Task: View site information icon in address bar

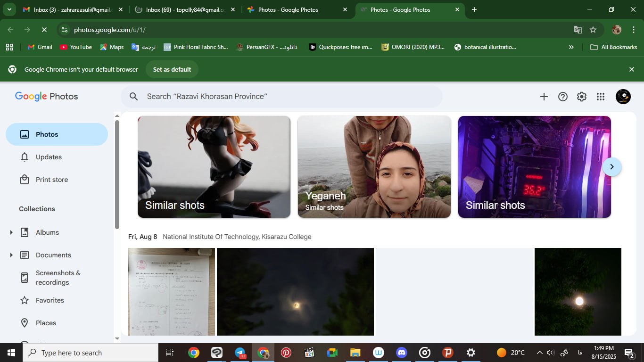Action: pyautogui.click(x=65, y=30)
